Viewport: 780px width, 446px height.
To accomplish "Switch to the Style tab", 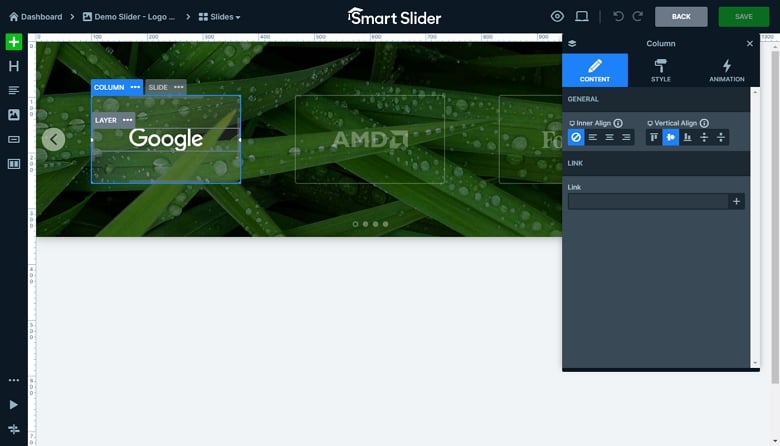I will click(661, 70).
